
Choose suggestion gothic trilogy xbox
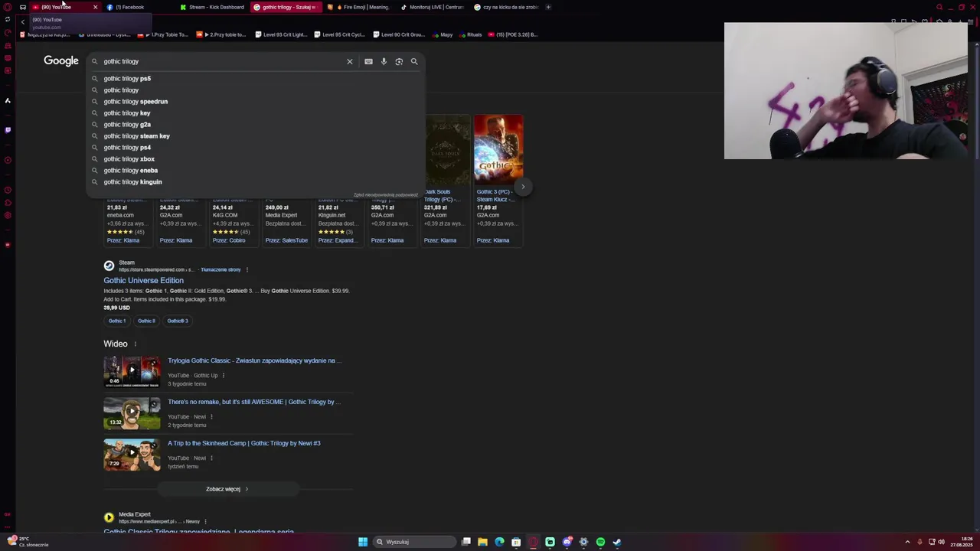pos(255,158)
